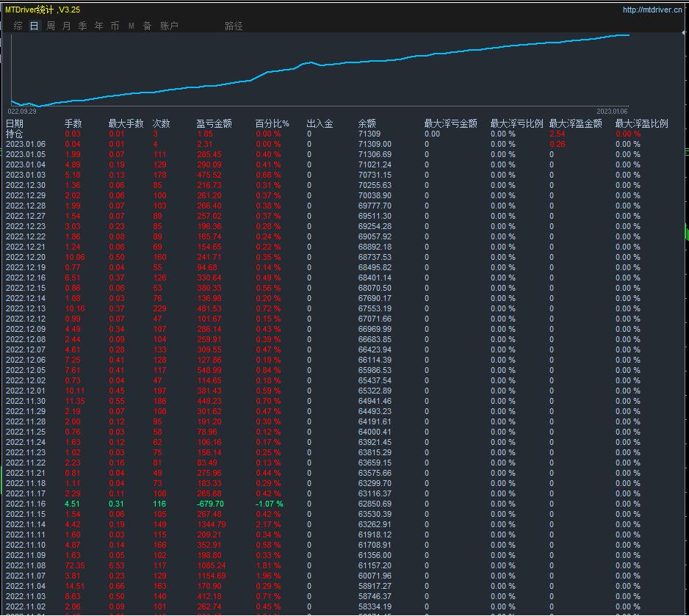Click the 百分比% column header
This screenshot has width=689, height=616.
(272, 124)
